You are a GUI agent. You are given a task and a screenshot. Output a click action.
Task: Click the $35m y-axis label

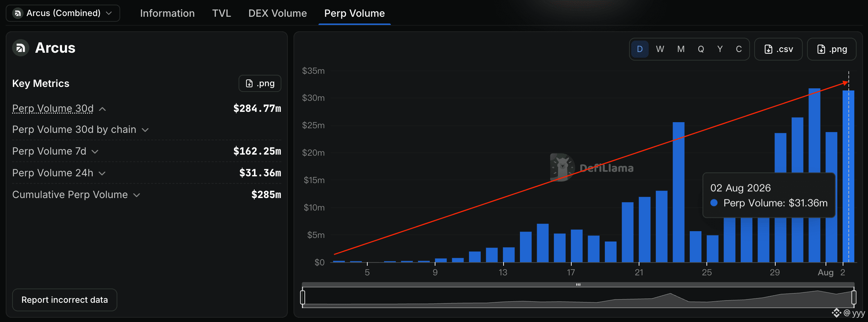(313, 71)
